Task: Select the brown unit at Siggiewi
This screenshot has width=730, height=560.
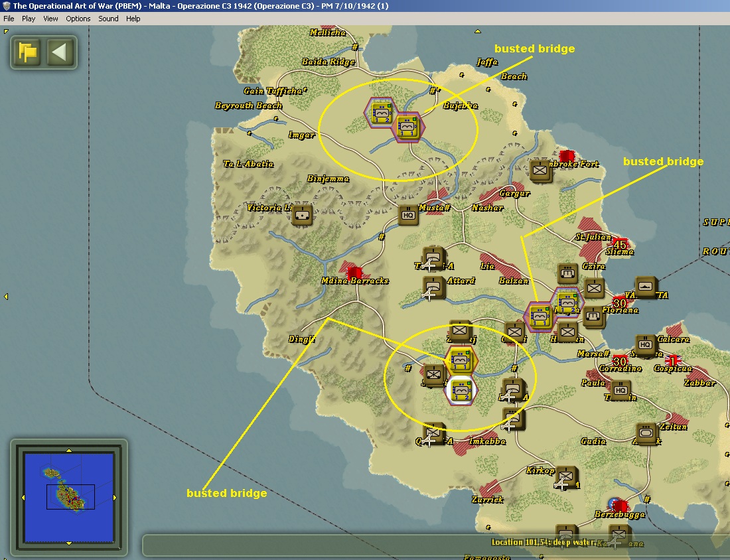Action: (x=435, y=375)
